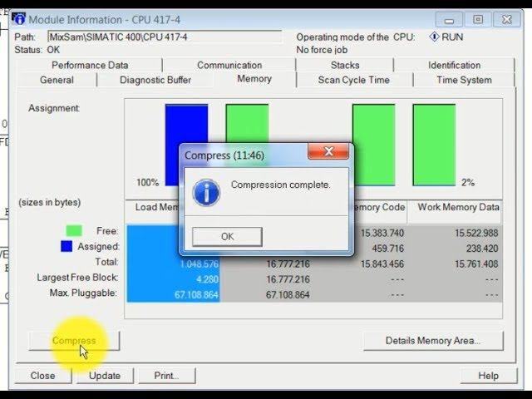Open the Stacks tab
The image size is (532, 399).
click(345, 65)
